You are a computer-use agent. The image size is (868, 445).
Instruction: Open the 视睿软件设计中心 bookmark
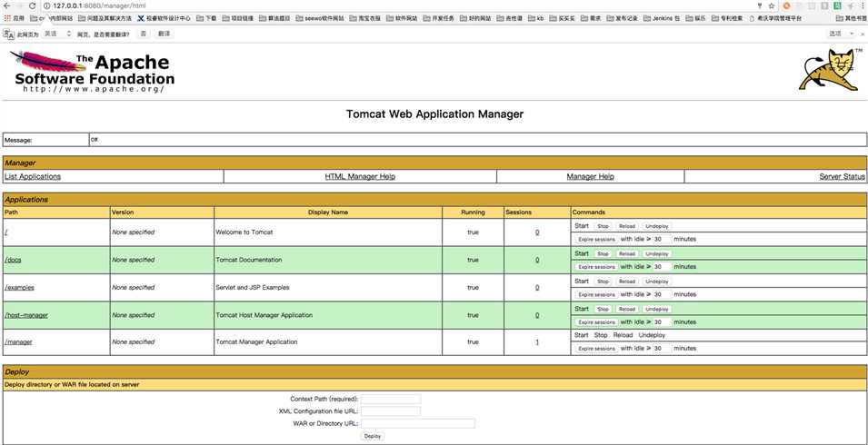[164, 18]
